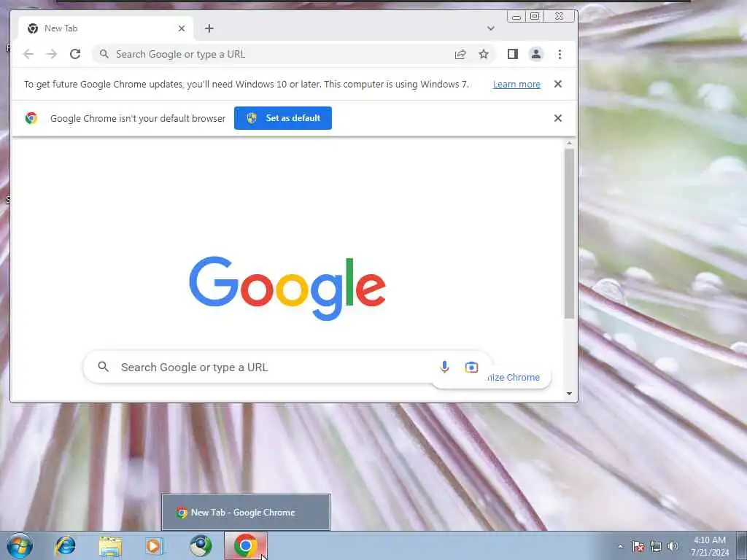Open the Action Center flag icon
Image resolution: width=747 pixels, height=560 pixels.
coord(638,546)
